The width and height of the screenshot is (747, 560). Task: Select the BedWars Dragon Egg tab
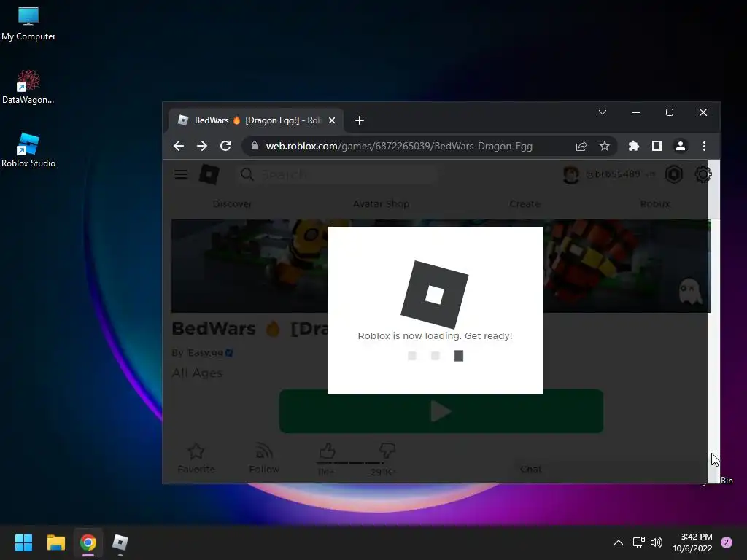coord(256,120)
